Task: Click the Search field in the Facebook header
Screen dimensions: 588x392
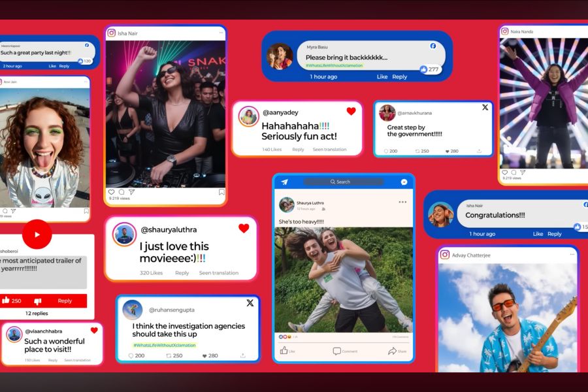Action: 343,182
